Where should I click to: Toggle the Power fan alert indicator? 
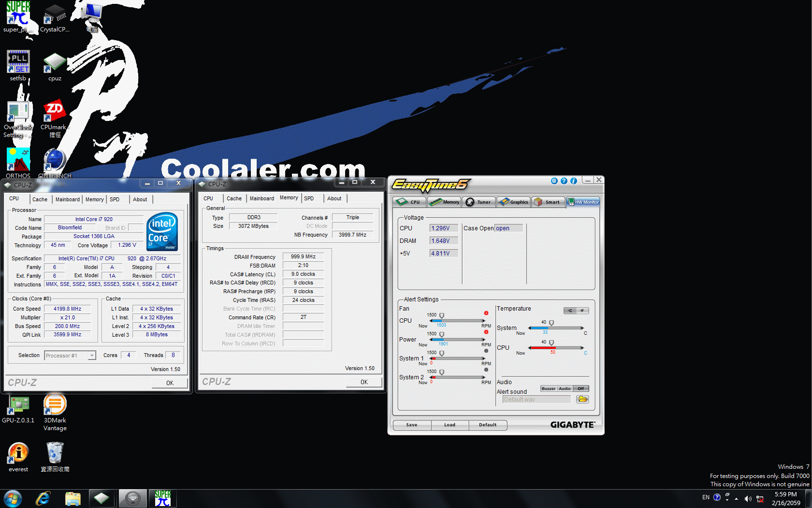pyautogui.click(x=486, y=332)
